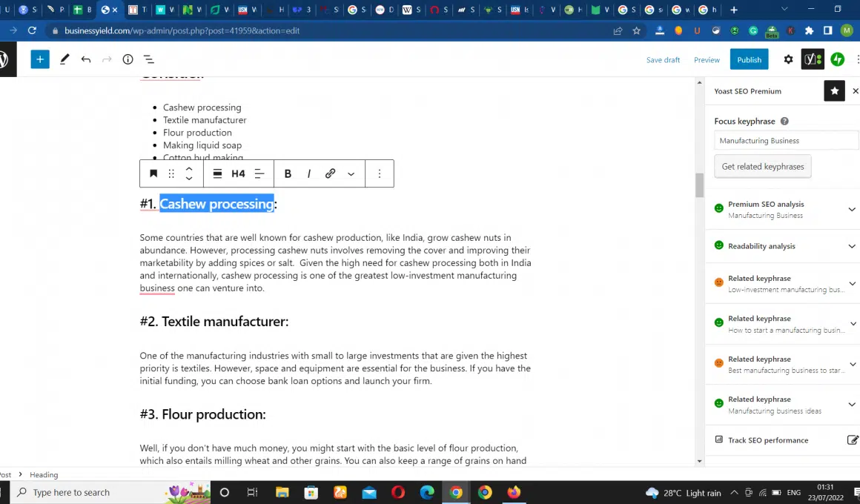Click the undo arrow in top toolbar
Image resolution: width=860 pixels, height=504 pixels.
point(86,59)
